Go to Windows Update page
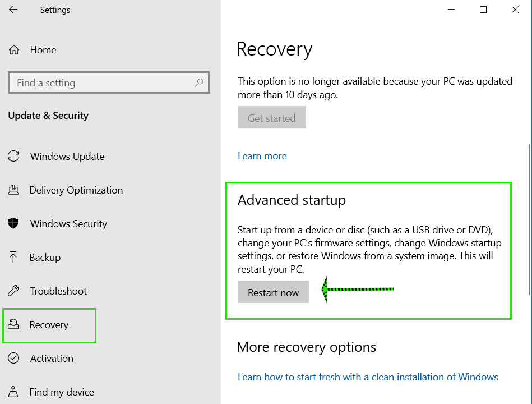Viewport: 532px width, 404px height. (x=67, y=157)
